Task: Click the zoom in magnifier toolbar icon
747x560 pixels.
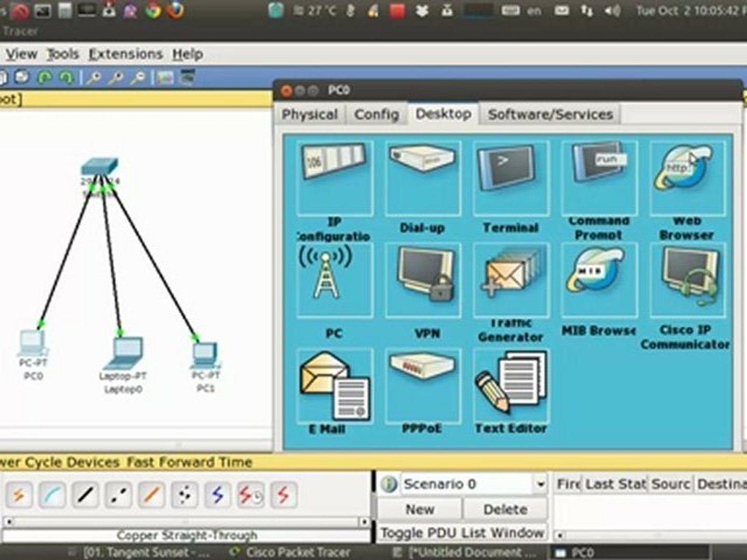Action: tap(94, 78)
